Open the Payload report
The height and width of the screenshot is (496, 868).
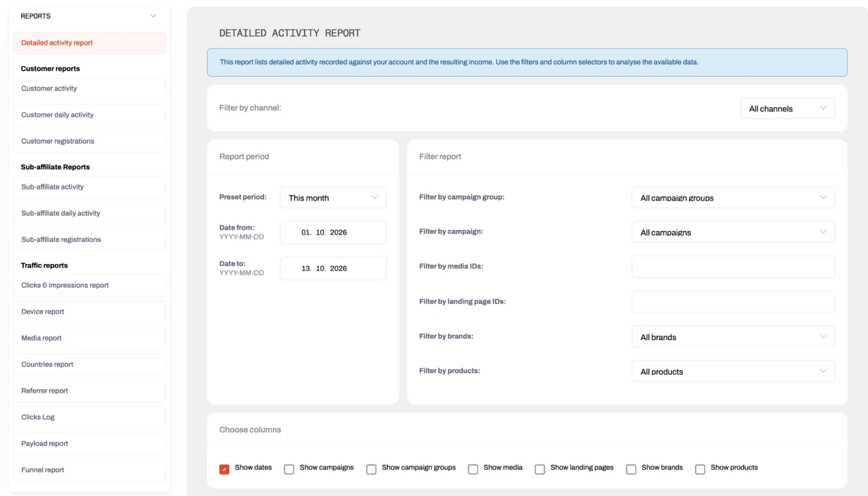89,444
